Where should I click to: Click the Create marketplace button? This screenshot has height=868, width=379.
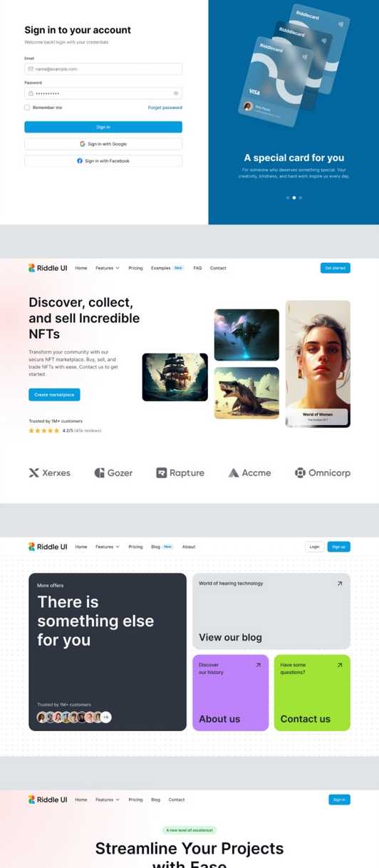(54, 395)
